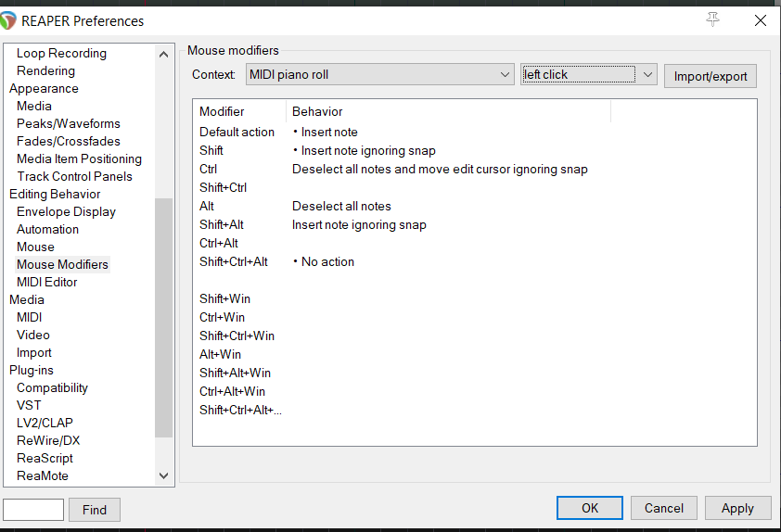Go to Automation preferences
781x532 pixels.
pyautogui.click(x=47, y=230)
